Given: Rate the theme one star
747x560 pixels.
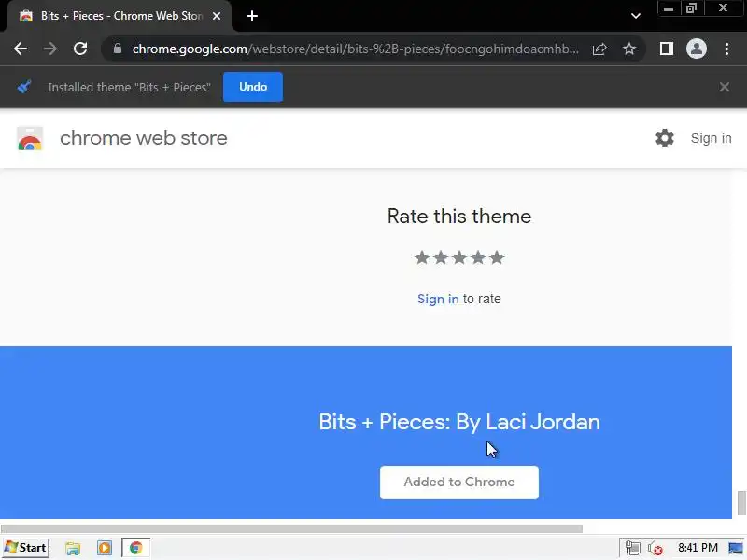Looking at the screenshot, I should click(422, 258).
